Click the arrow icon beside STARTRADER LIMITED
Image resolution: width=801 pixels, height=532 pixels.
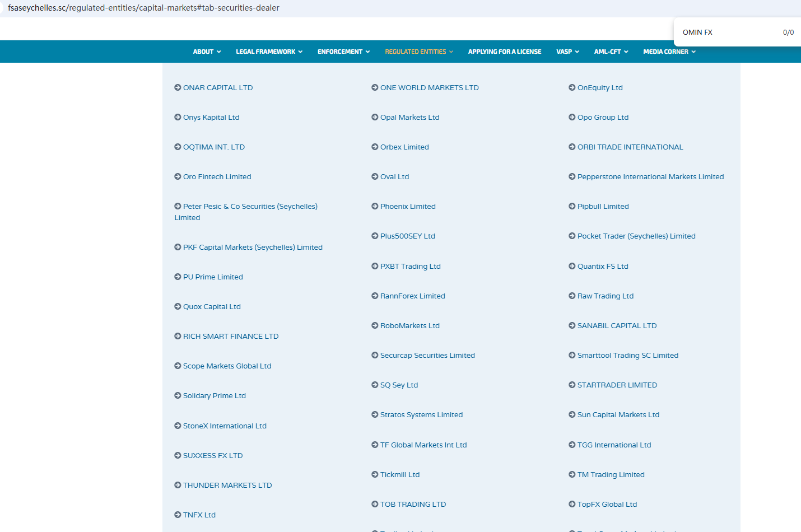tap(572, 385)
